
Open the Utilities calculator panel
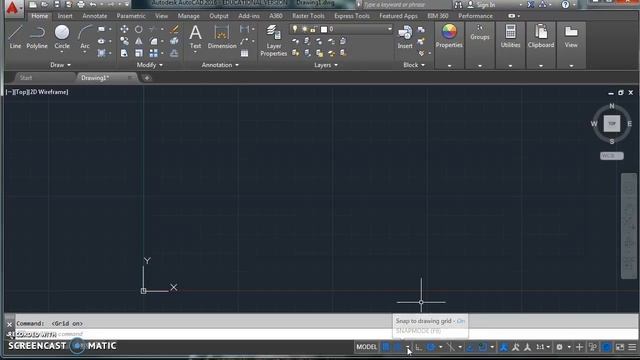click(510, 37)
